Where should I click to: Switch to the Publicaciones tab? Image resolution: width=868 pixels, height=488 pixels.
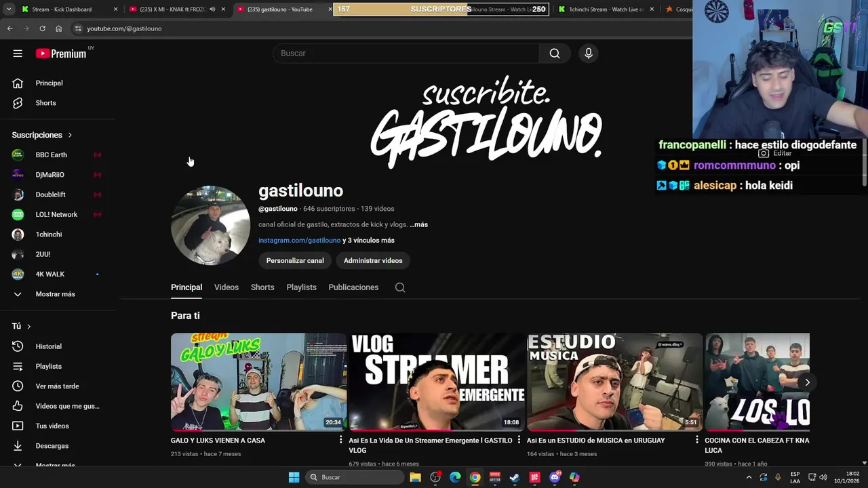tap(353, 287)
